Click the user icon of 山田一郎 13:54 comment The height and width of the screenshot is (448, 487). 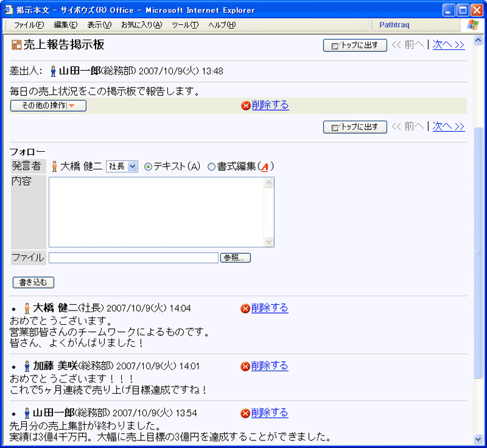coord(27,413)
